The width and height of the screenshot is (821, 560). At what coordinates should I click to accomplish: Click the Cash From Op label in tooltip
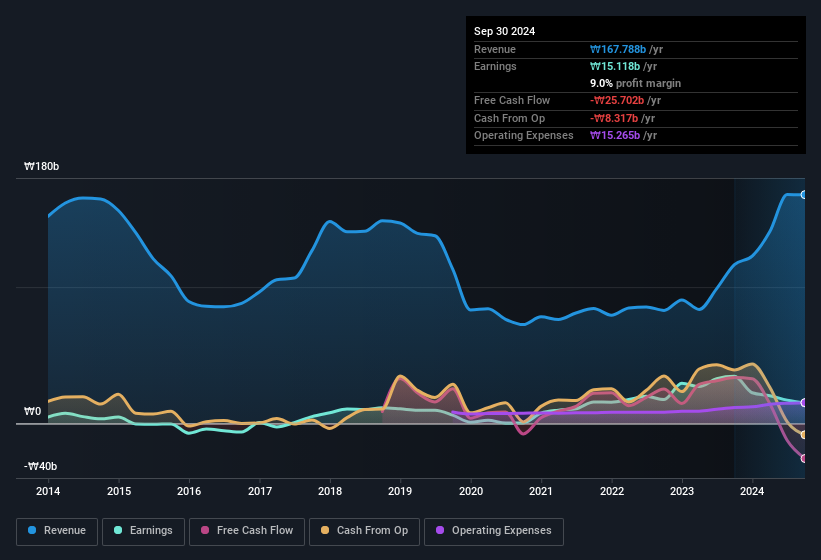click(509, 118)
